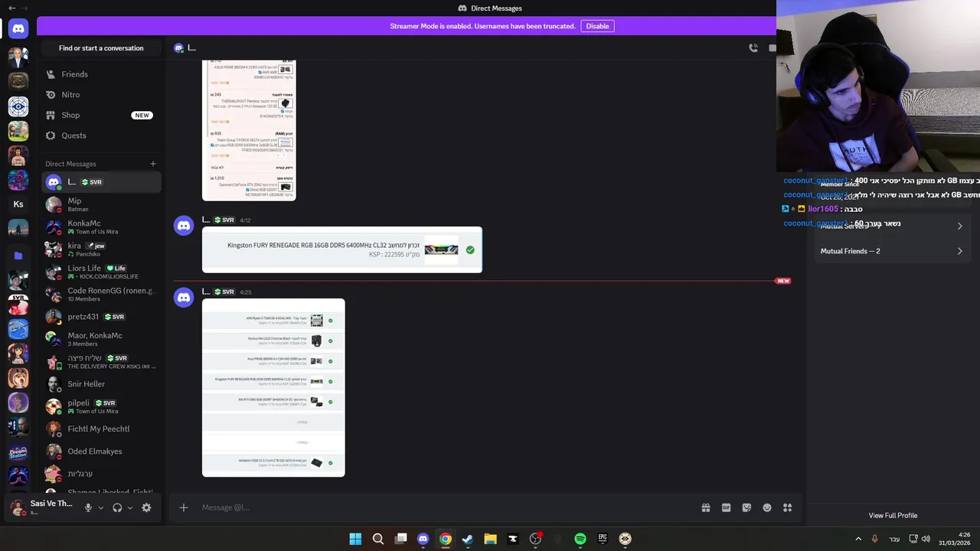Open Spotify from the taskbar

click(x=580, y=539)
